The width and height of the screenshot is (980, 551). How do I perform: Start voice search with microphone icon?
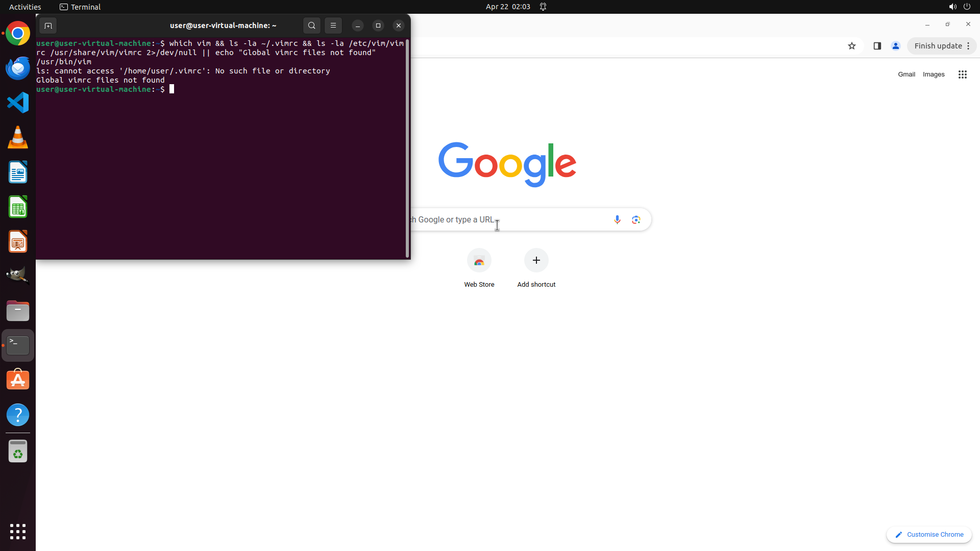[x=617, y=219]
